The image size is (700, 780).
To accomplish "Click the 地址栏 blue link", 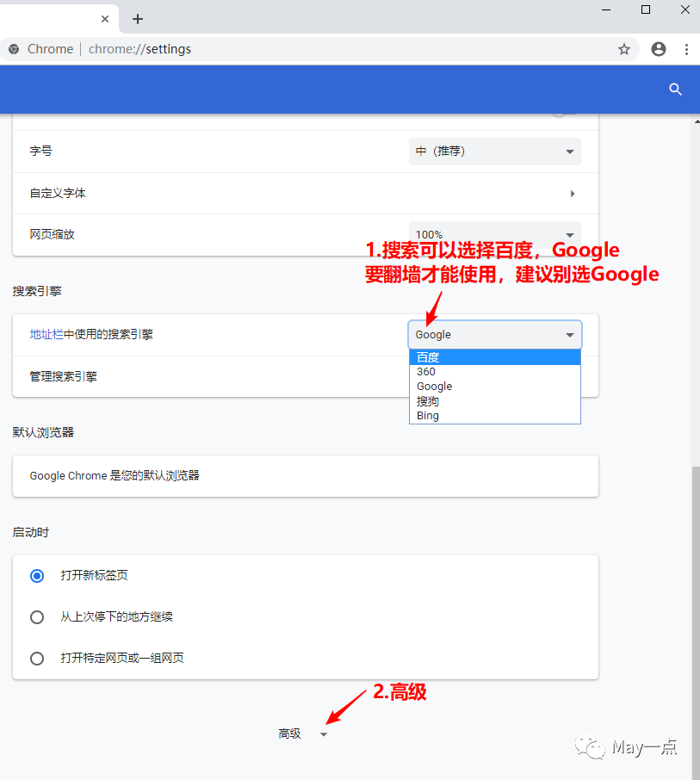I will point(46,334).
